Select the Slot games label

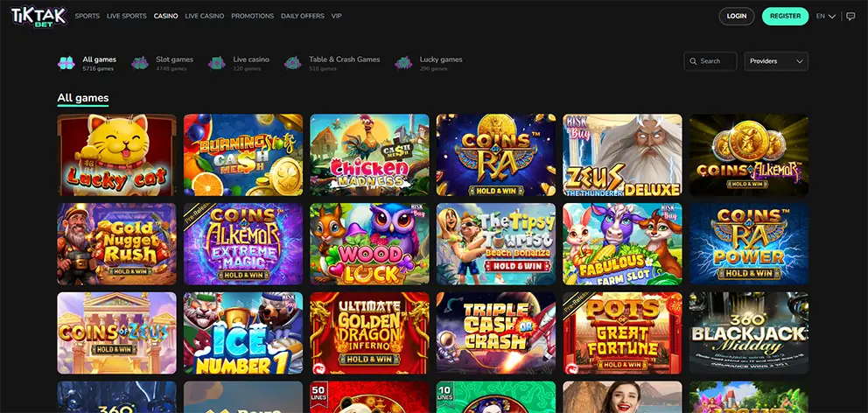[x=174, y=59]
